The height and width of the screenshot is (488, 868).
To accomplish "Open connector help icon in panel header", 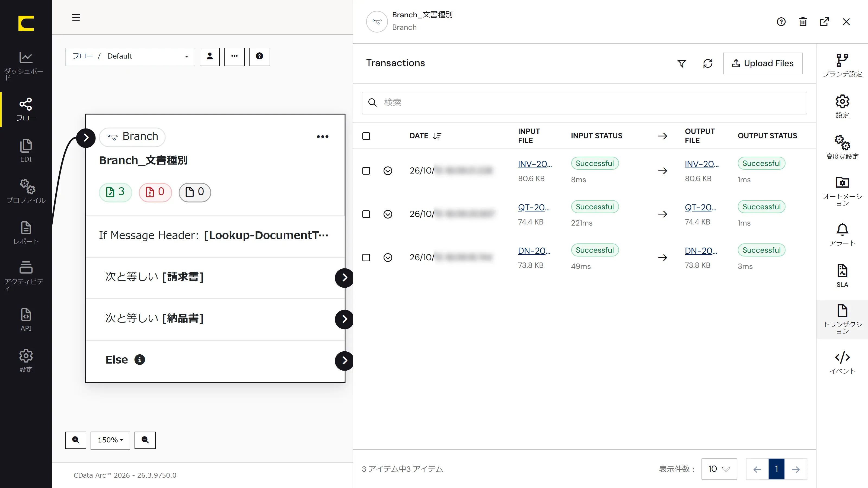I will click(781, 22).
